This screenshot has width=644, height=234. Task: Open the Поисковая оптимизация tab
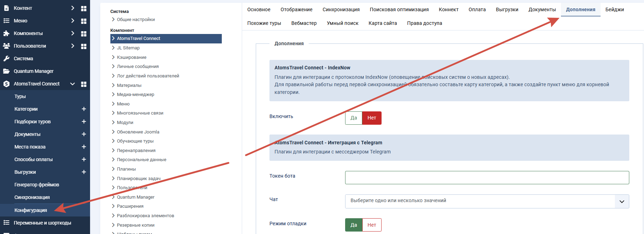coord(399,9)
